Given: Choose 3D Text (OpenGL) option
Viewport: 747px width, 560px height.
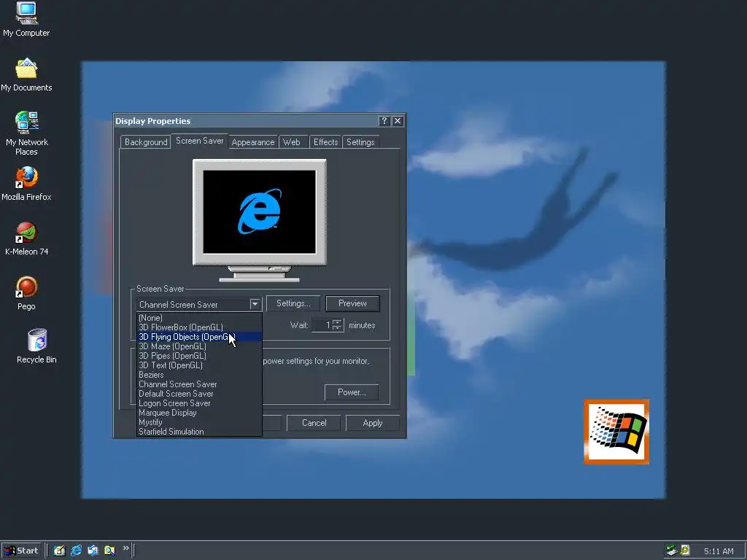Looking at the screenshot, I should (199, 365).
